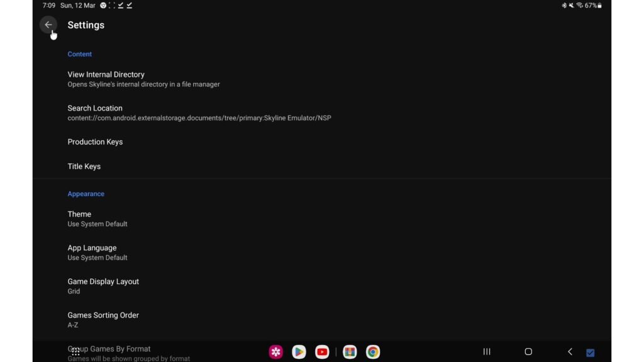Tap the home navigation button
The image size is (644, 362).
point(528,352)
